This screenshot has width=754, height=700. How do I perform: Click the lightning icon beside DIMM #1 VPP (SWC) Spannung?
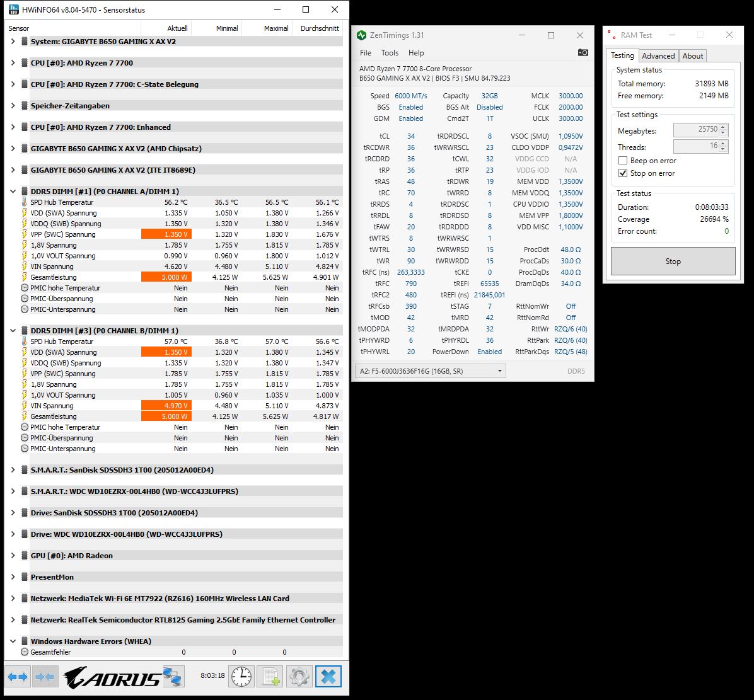(25, 234)
